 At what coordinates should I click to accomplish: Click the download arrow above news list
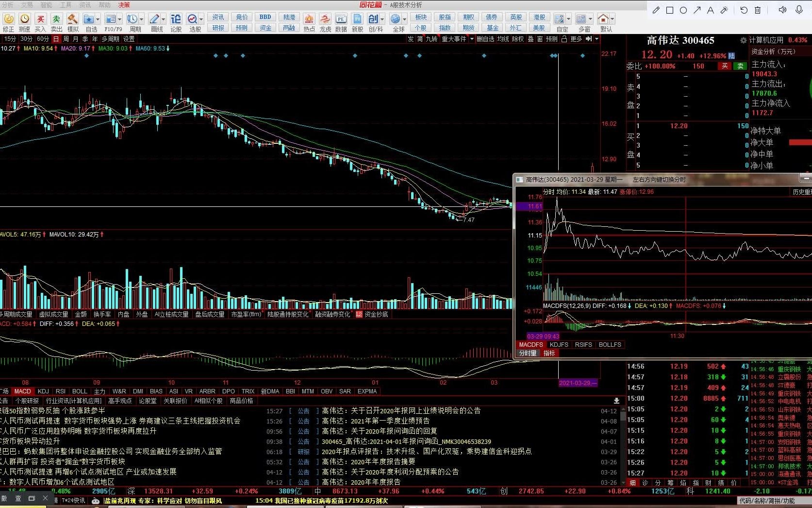pos(616,401)
